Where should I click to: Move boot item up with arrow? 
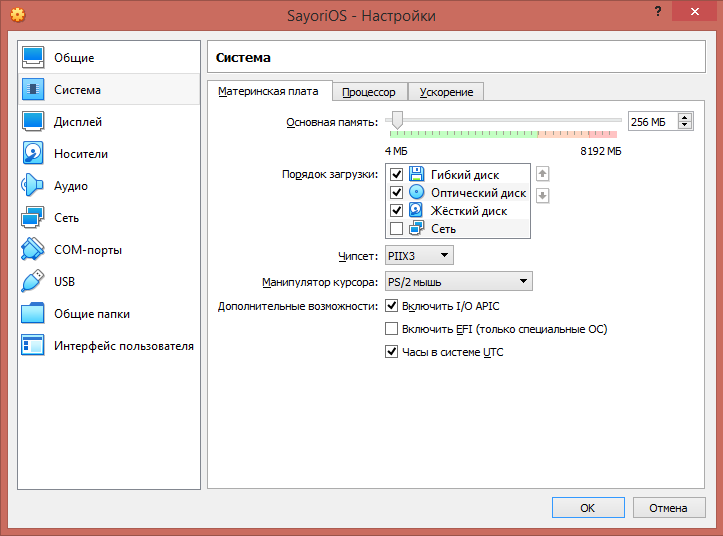point(543,174)
